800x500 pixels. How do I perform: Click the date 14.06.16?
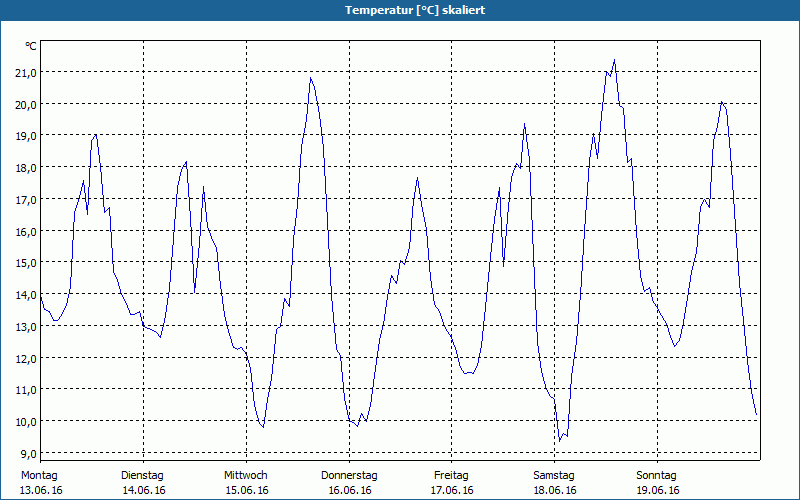pyautogui.click(x=144, y=490)
